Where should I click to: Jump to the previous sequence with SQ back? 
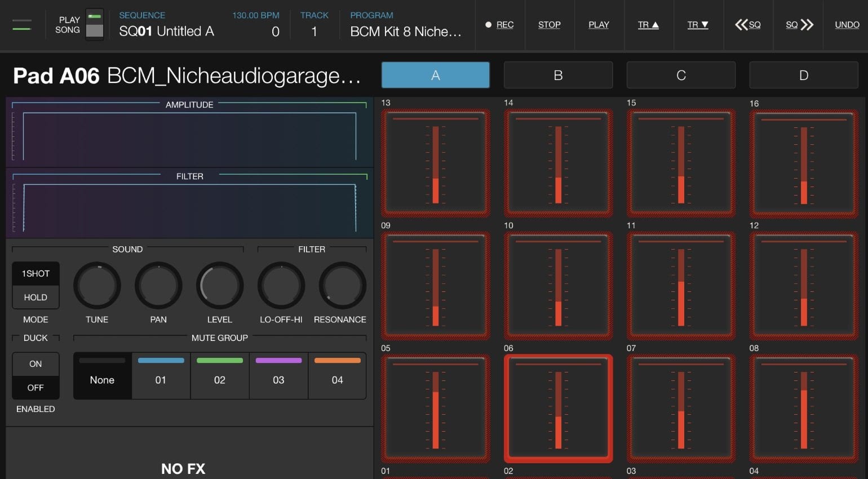(x=748, y=25)
